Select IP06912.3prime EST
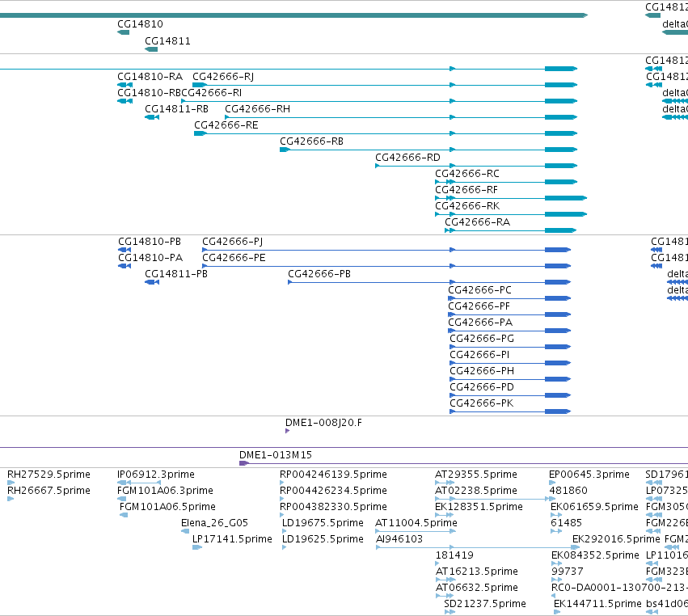Screen dimensions: 688x616 click(156, 475)
